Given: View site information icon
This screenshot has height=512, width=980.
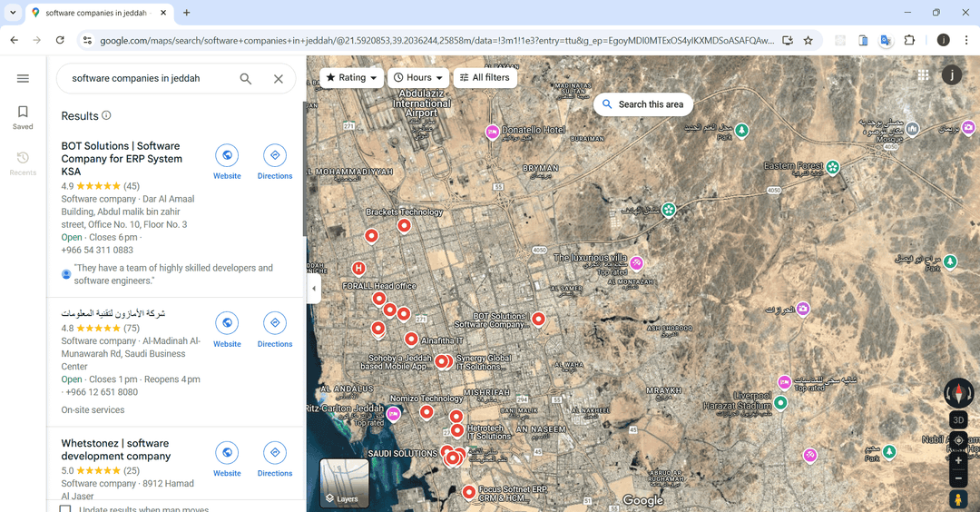Looking at the screenshot, I should coord(87,41).
